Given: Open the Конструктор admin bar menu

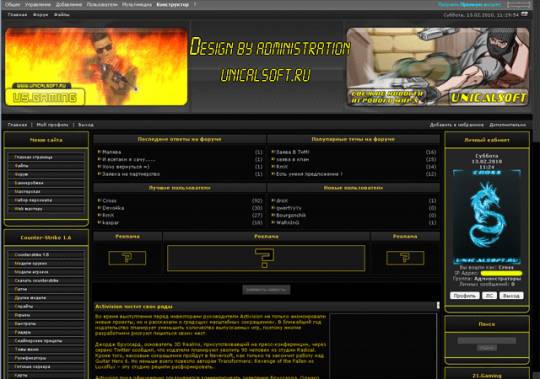Looking at the screenshot, I should (173, 4).
